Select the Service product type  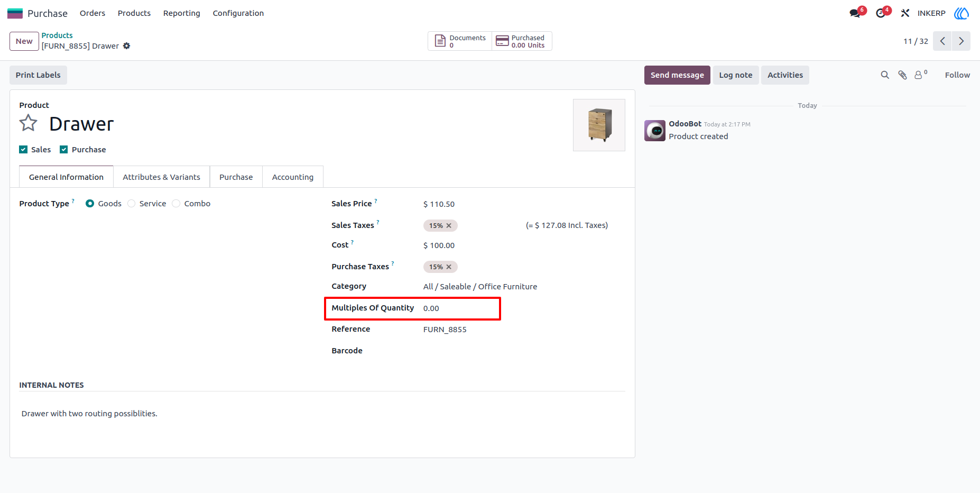(x=132, y=204)
